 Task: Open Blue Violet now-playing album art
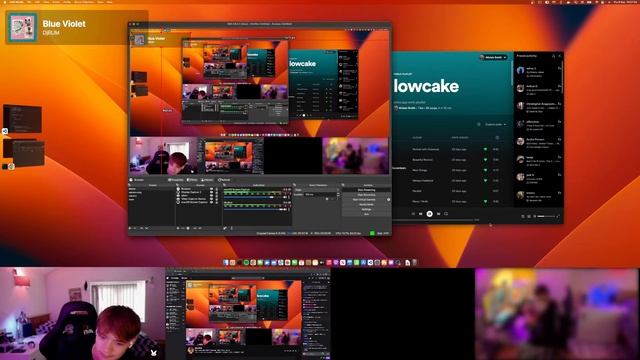click(22, 27)
